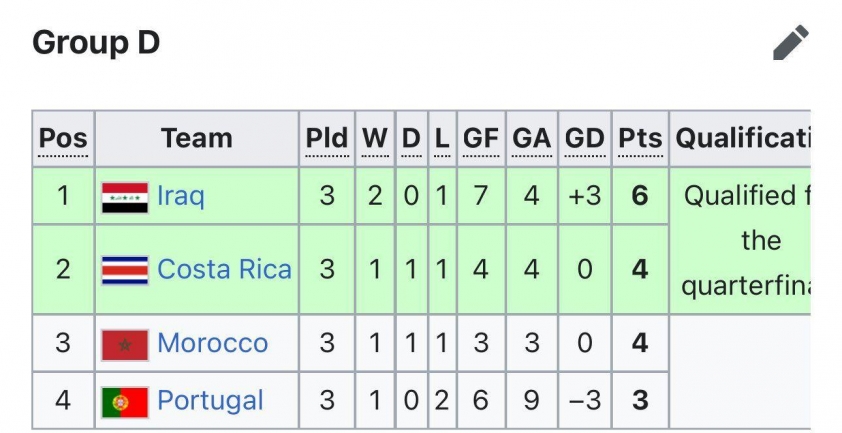Click the GA column header abbreviation

532,139
